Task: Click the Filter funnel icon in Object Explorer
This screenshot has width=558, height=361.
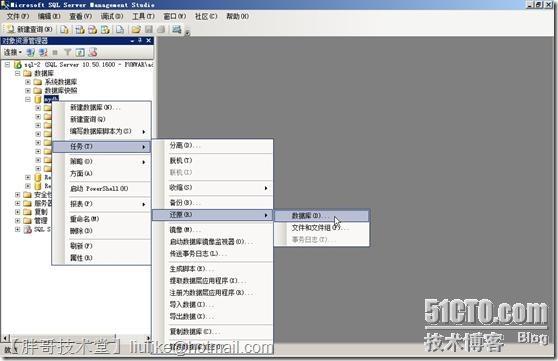Action: (x=67, y=52)
